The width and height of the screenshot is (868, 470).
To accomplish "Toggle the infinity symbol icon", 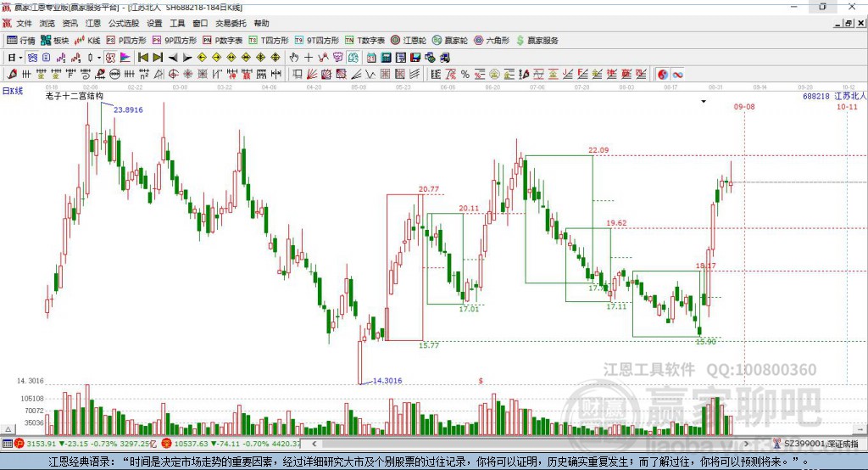I will point(677,75).
